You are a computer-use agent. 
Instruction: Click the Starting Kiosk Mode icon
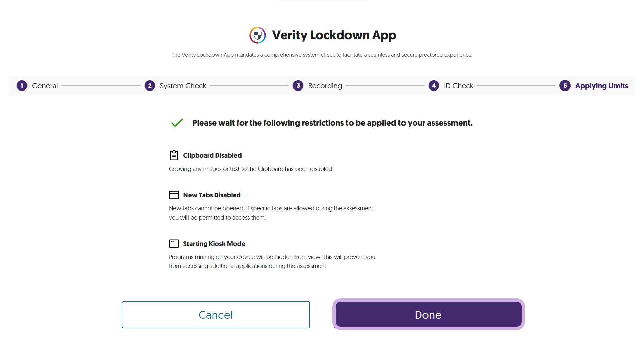pos(174,244)
